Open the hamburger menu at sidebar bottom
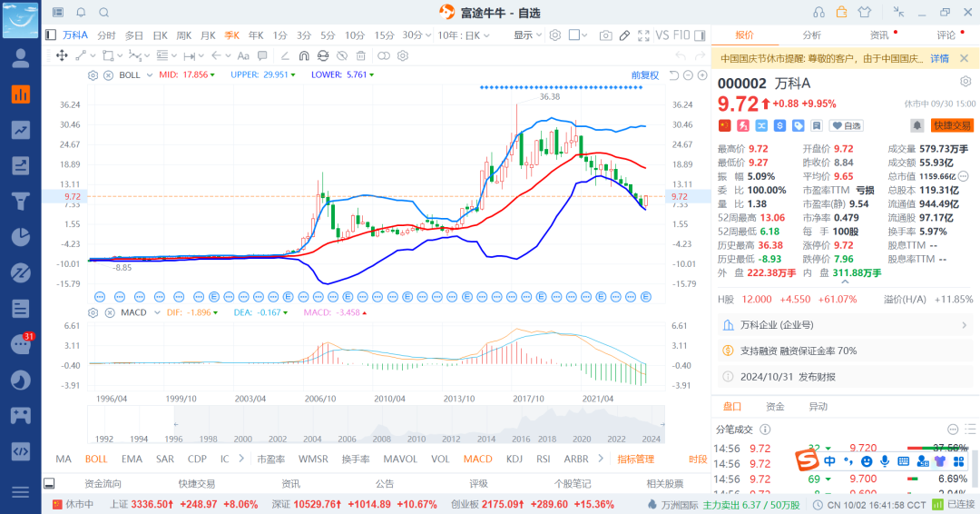Viewport: 980px width, 514px height. 21,492
